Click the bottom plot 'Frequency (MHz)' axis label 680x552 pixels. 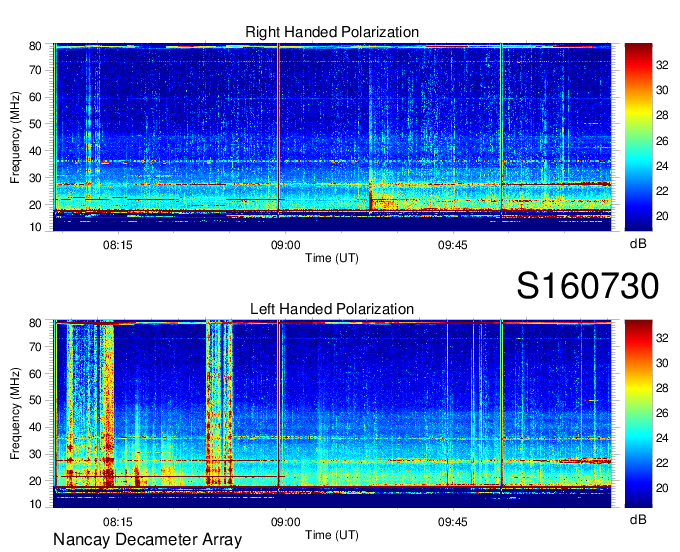pyautogui.click(x=15, y=414)
